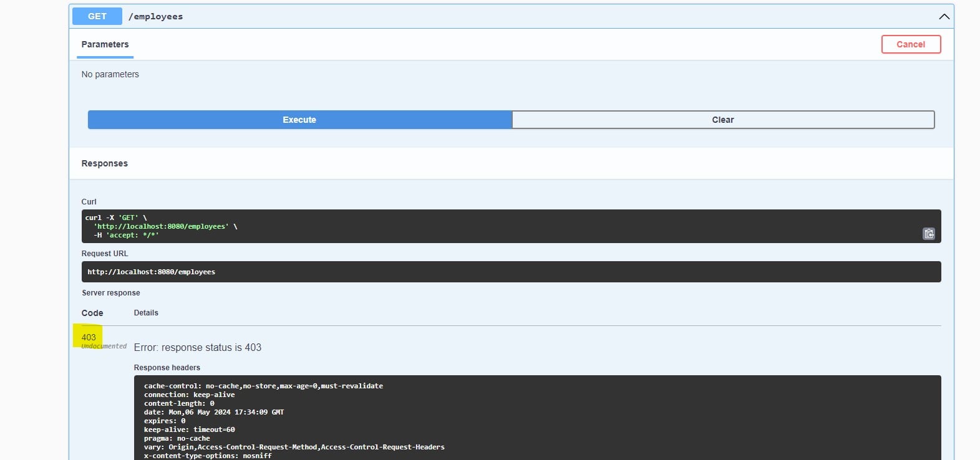Click the 'content-length: 0' header line

pos(179,403)
